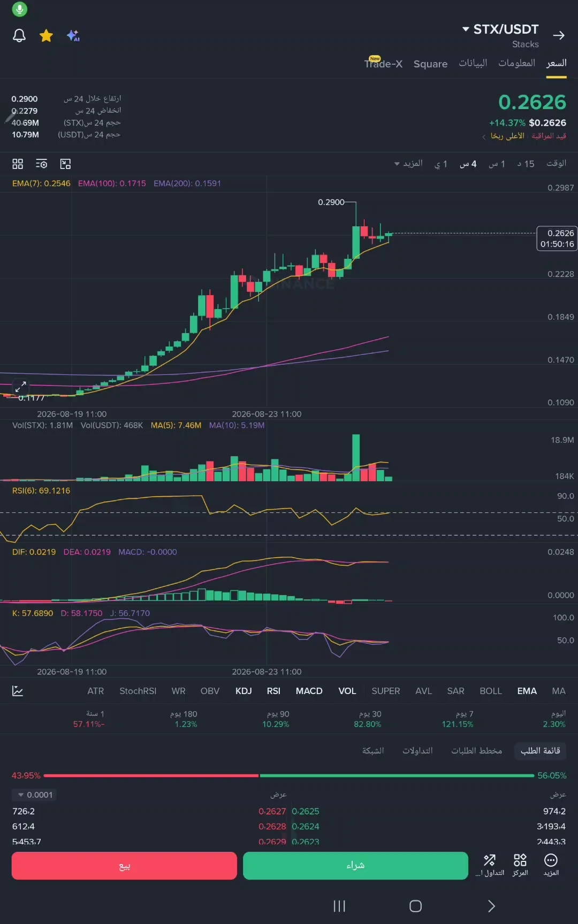Select the 4 س timeframe
This screenshot has width=578, height=924.
[x=468, y=164]
